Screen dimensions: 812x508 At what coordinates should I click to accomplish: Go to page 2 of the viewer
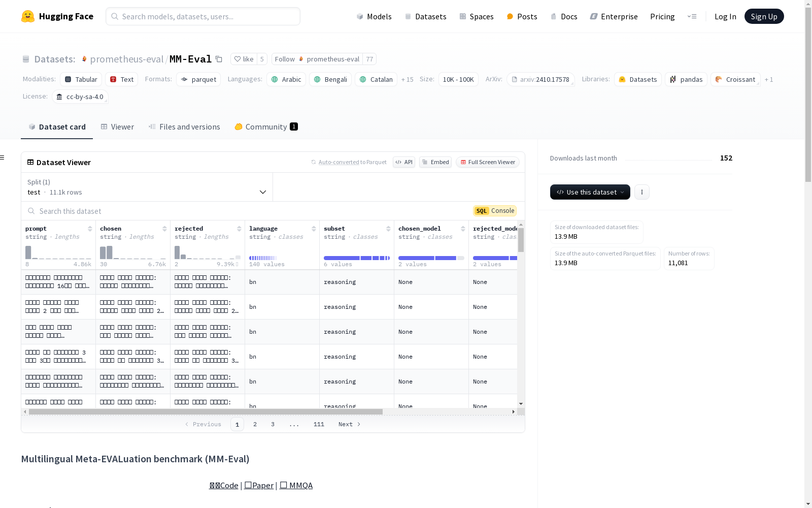[255, 424]
